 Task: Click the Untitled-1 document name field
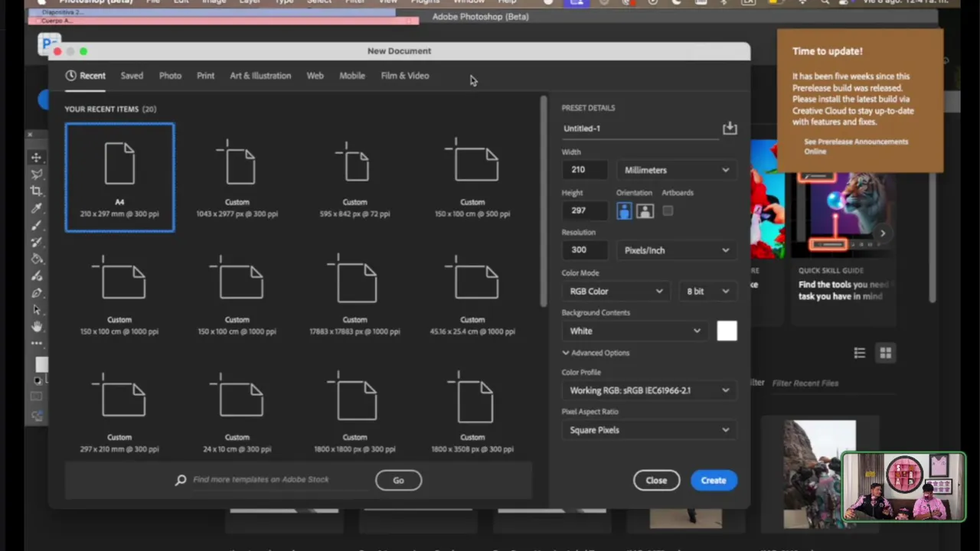pos(639,129)
